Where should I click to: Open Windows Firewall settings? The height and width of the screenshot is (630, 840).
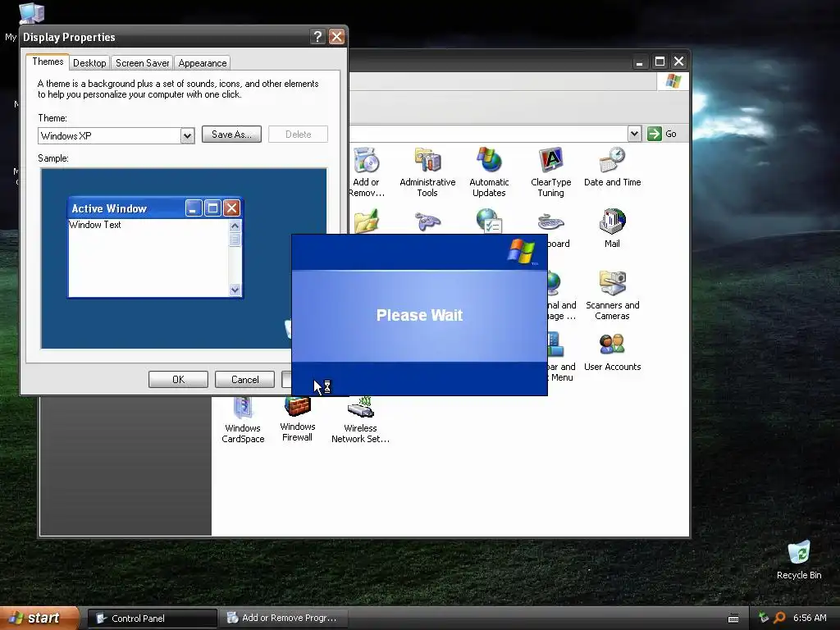pyautogui.click(x=297, y=419)
